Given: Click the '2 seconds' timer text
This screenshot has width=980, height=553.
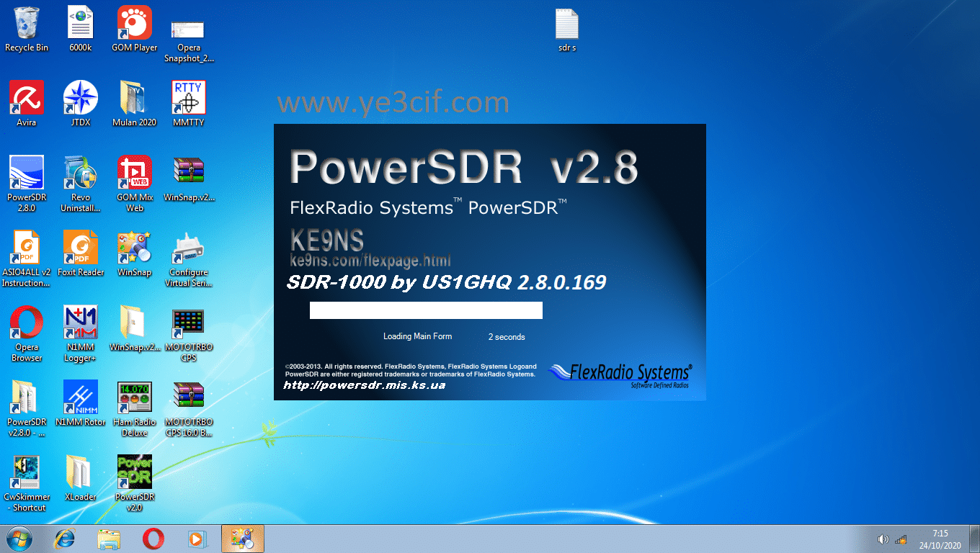Looking at the screenshot, I should tap(507, 337).
